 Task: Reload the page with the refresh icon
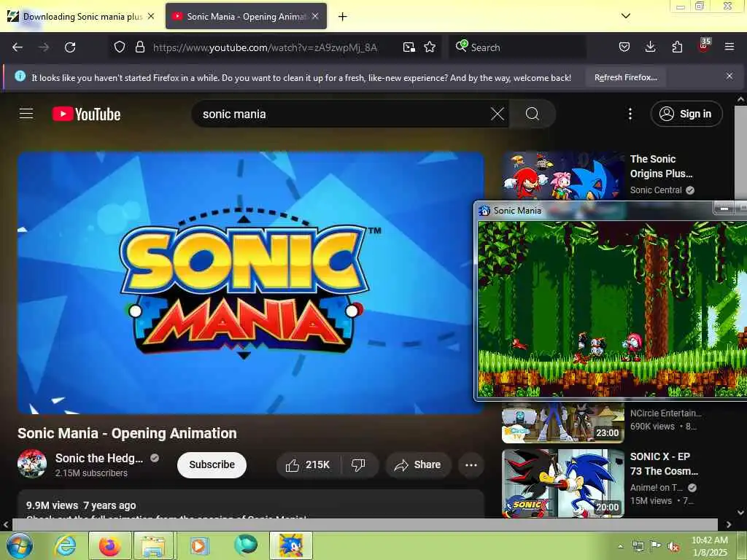click(x=70, y=47)
